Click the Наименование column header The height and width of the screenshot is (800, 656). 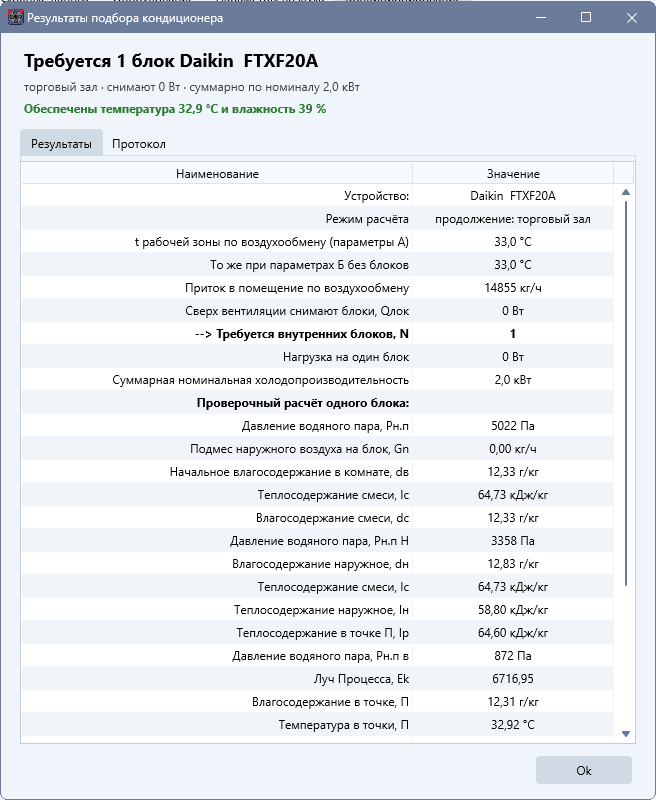point(217,174)
